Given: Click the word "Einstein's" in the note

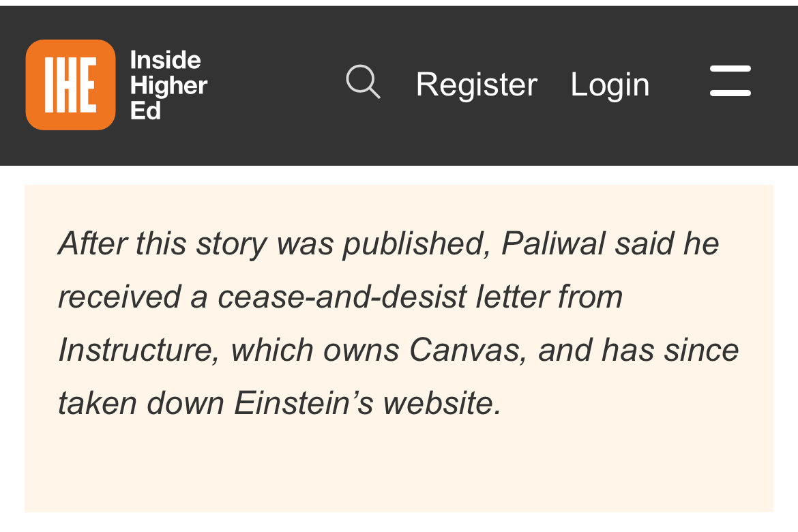Looking at the screenshot, I should tap(304, 403).
